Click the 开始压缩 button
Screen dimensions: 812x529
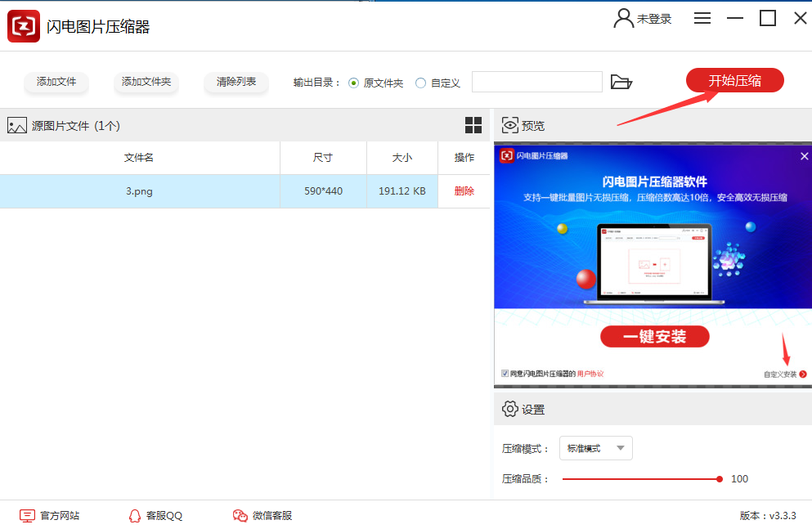tap(733, 80)
